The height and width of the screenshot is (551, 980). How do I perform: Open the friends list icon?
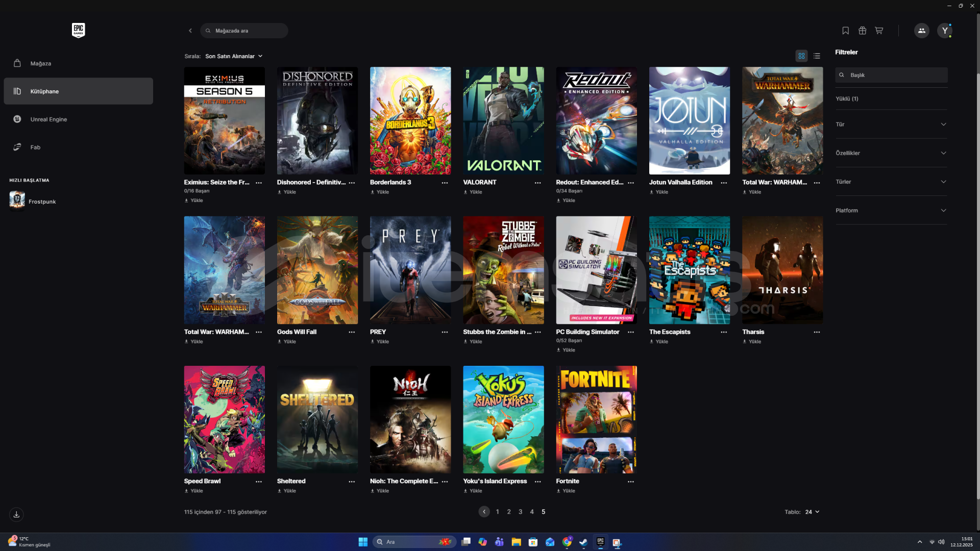click(x=921, y=31)
